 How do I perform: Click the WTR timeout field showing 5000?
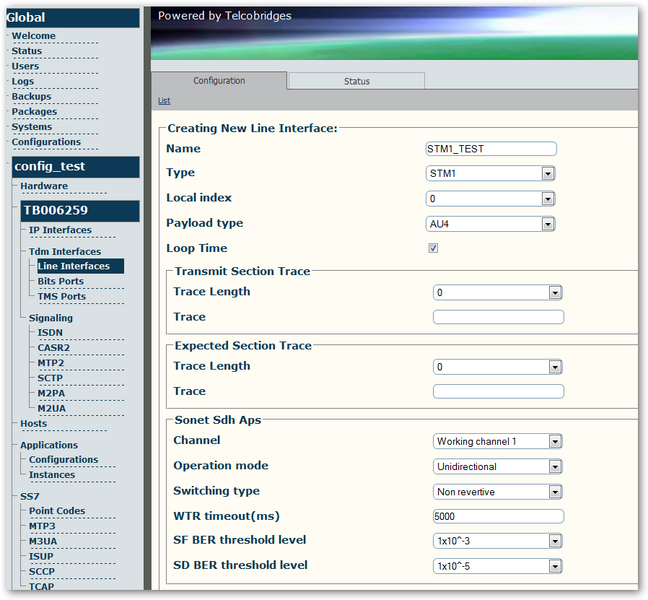coord(498,516)
